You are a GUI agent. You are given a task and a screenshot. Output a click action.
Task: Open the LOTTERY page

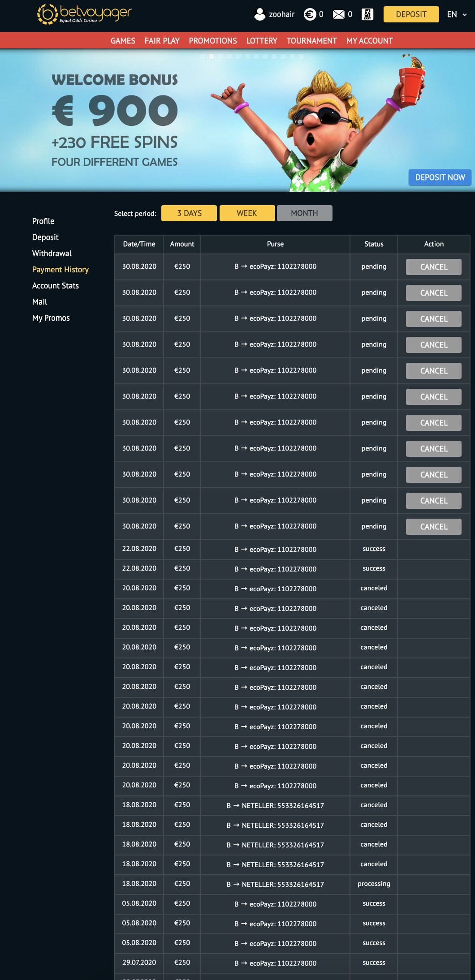point(262,41)
